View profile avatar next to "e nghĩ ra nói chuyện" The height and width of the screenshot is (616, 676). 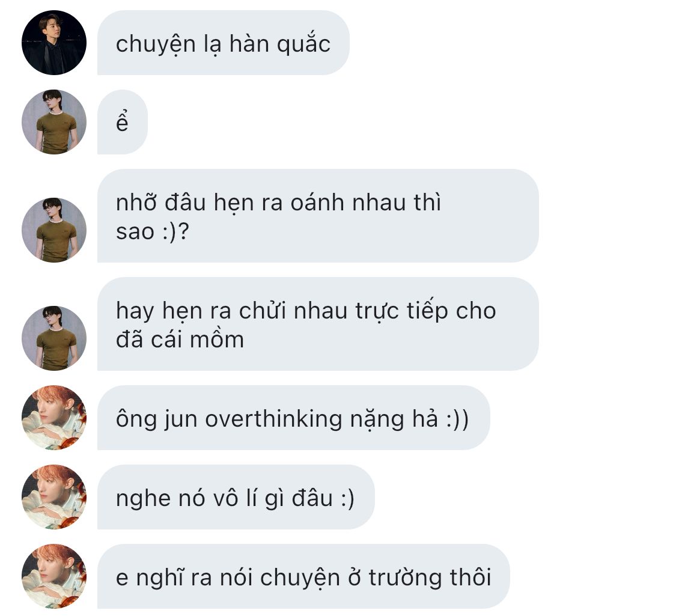click(x=54, y=576)
